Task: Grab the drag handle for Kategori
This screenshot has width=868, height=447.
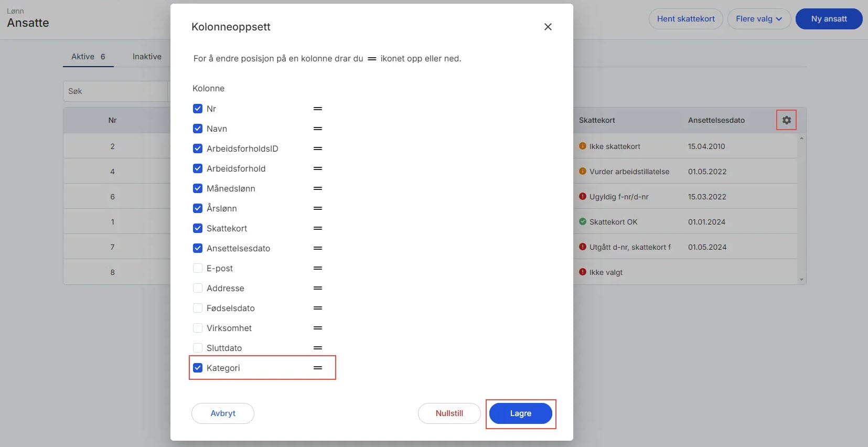Action: tap(318, 368)
